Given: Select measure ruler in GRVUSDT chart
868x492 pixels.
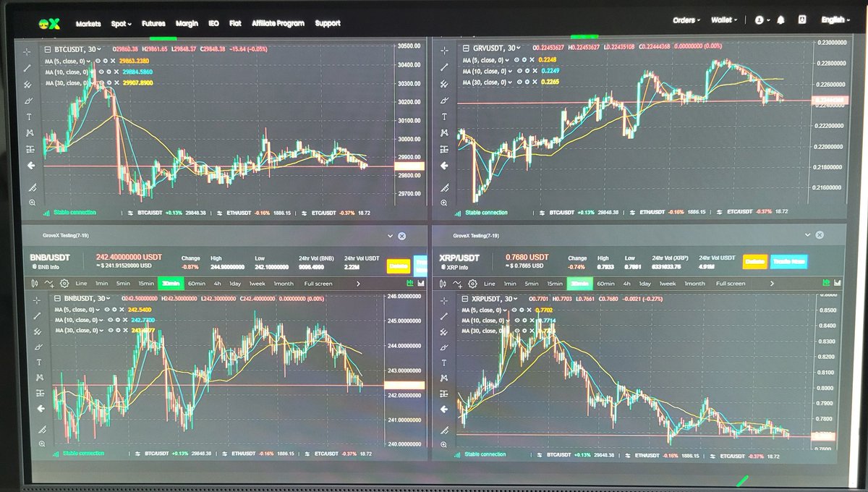Looking at the screenshot, I should click(446, 187).
